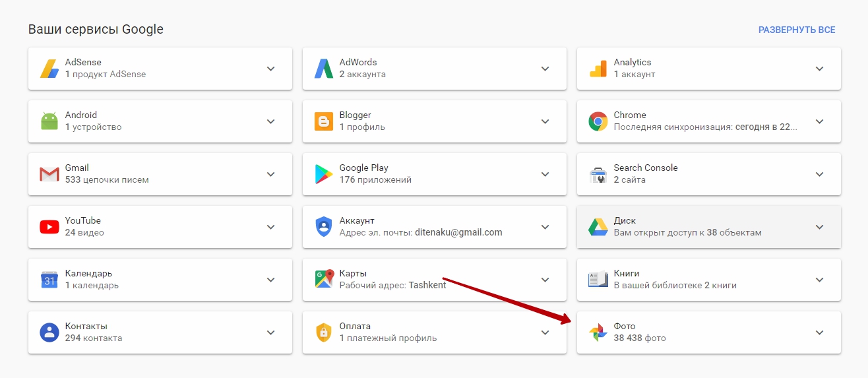Image resolution: width=868 pixels, height=378 pixels.
Task: Click the '533 цепочки писем' text
Action: [x=107, y=180]
